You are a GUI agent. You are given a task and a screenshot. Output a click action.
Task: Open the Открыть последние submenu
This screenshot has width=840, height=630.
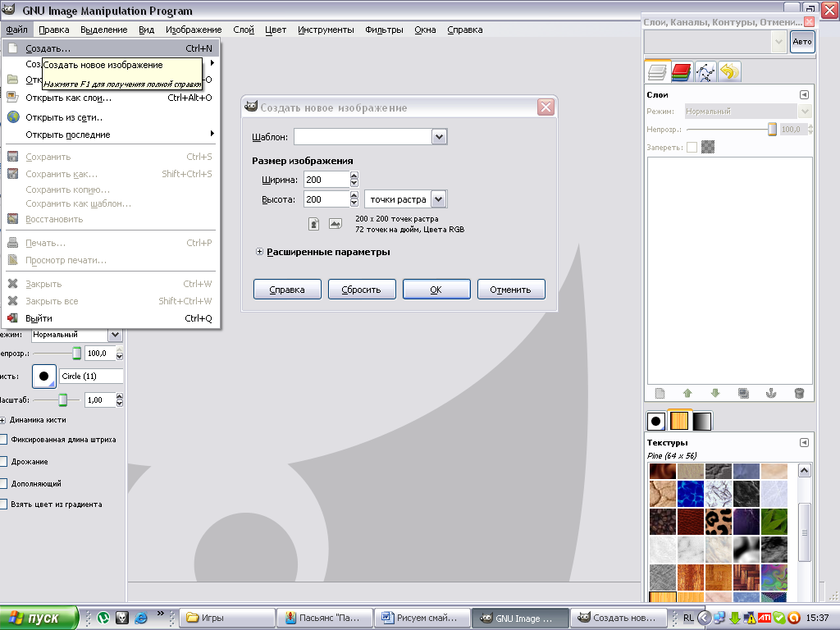pyautogui.click(x=112, y=135)
